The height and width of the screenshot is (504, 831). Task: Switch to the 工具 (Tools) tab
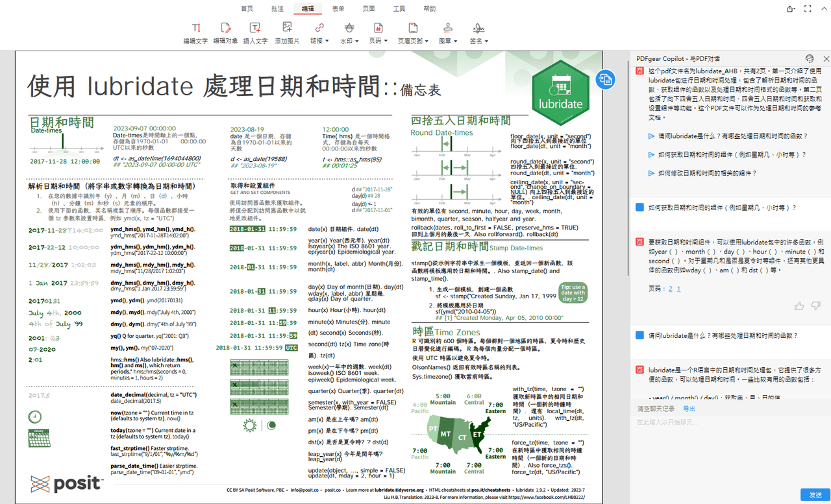pyautogui.click(x=399, y=9)
